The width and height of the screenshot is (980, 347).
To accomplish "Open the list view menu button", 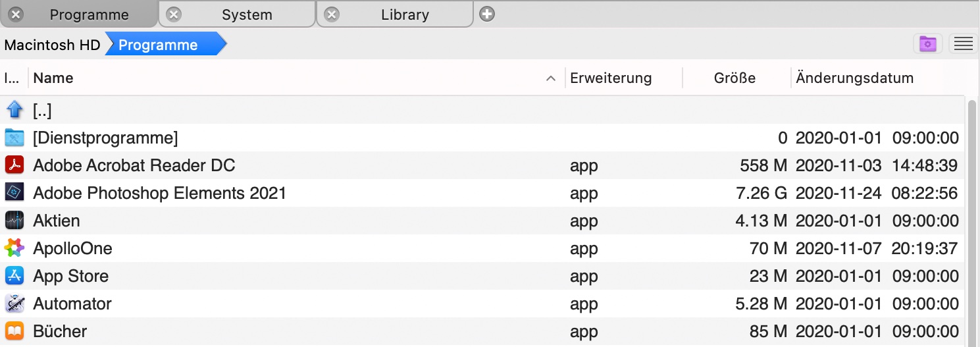I will click(x=963, y=44).
